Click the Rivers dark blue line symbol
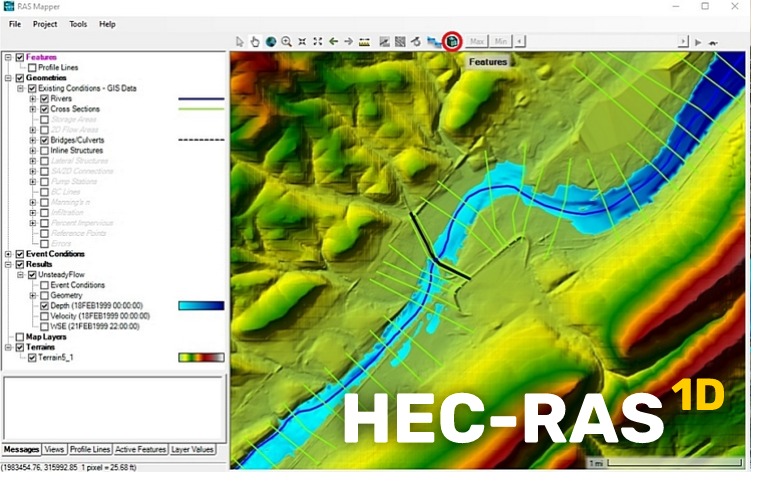 (201, 99)
